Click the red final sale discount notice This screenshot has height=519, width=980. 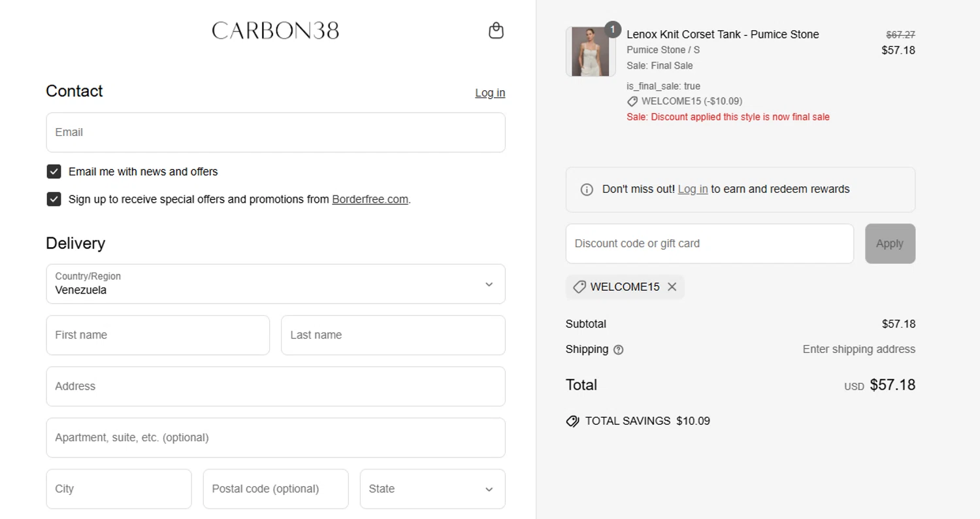(x=728, y=117)
